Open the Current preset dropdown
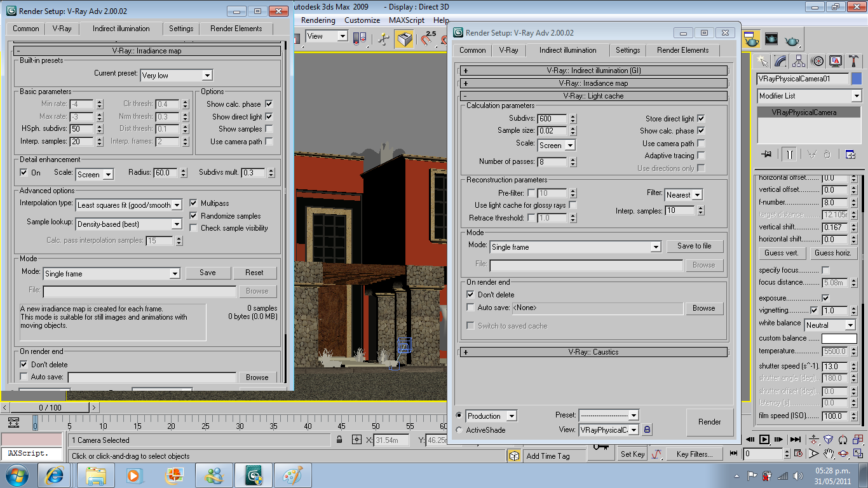 [176, 75]
